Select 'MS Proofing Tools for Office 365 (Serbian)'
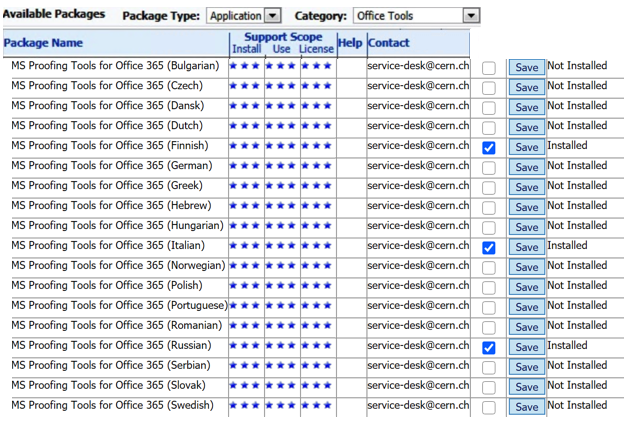 tap(111, 366)
